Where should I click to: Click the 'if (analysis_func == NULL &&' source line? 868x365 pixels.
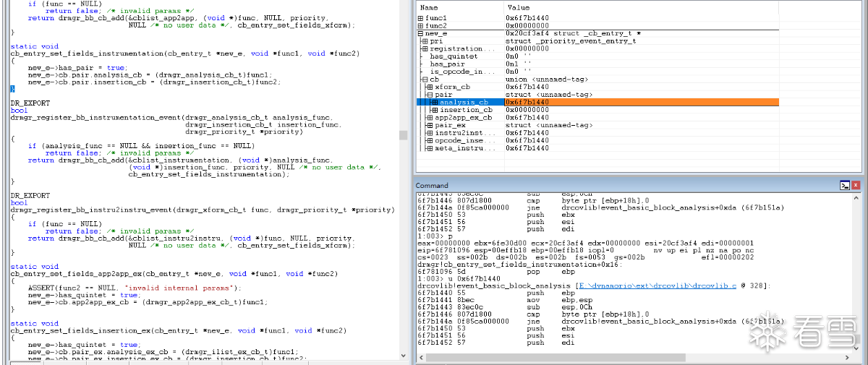141,146
